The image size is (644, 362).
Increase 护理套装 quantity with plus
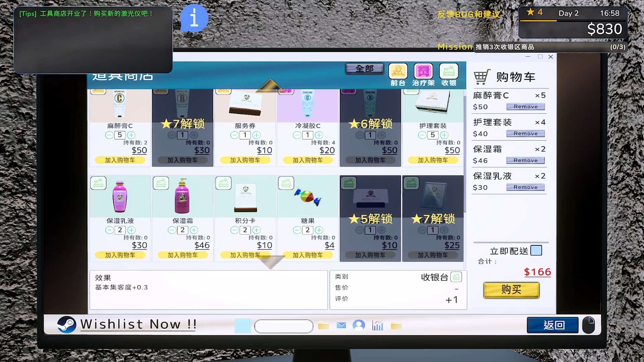pyautogui.click(x=444, y=135)
